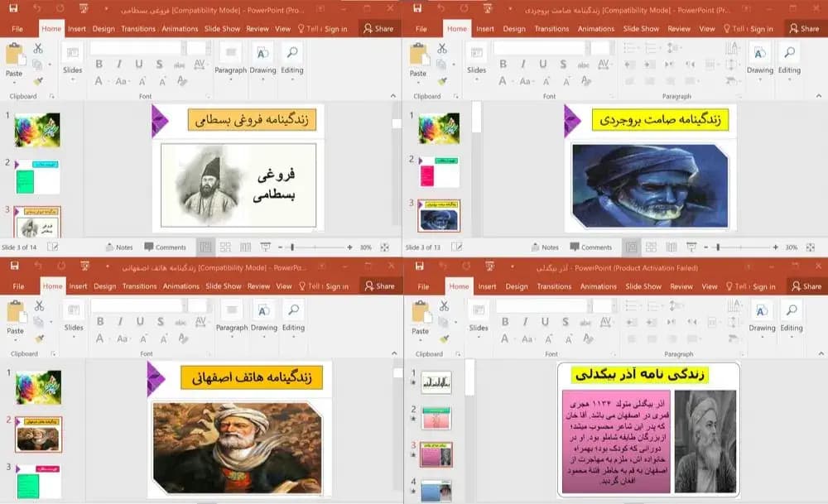Decrease font size in Samet Borujerdi window
828x504 pixels.
[x=566, y=81]
